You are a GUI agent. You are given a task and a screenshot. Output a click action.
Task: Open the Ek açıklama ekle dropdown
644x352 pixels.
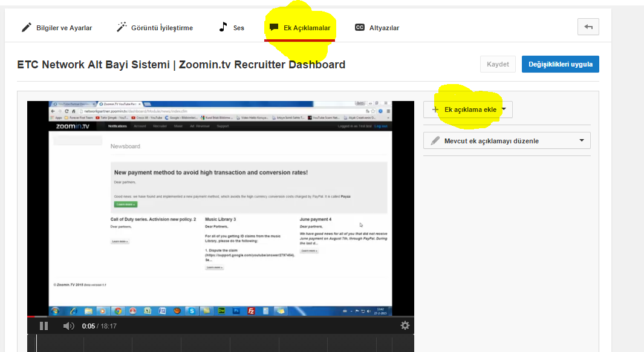[x=468, y=109]
